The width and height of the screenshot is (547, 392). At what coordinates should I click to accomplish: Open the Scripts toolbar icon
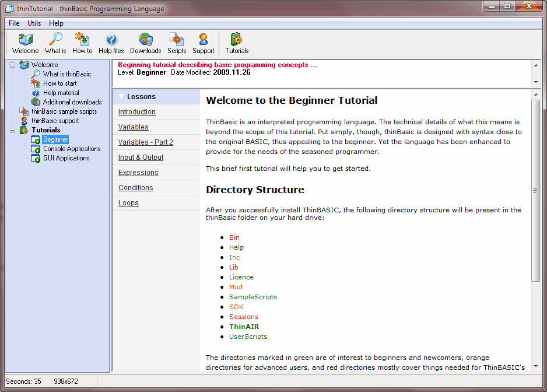click(177, 40)
